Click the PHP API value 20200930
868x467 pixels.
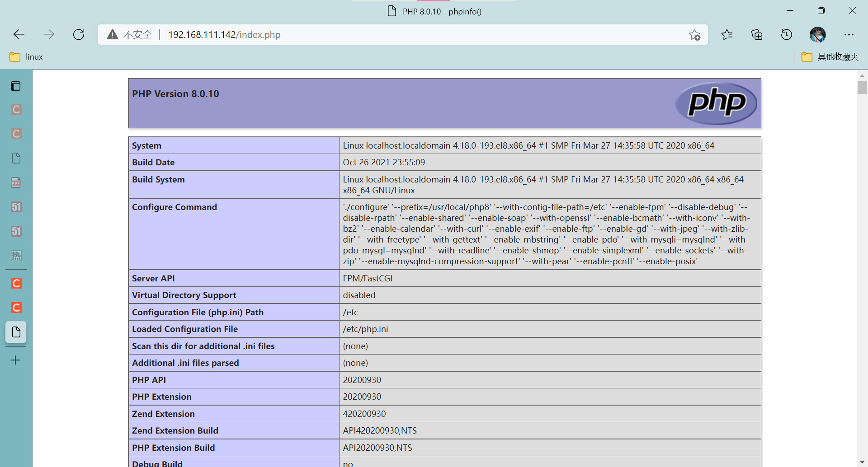pos(362,380)
